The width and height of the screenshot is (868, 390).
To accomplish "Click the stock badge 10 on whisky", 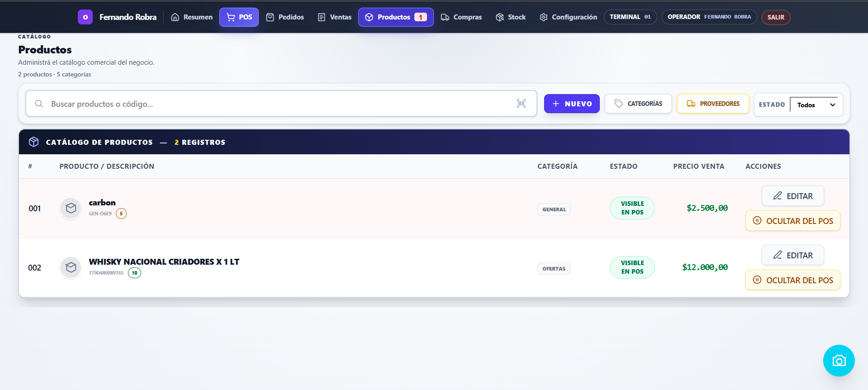I will (x=134, y=273).
